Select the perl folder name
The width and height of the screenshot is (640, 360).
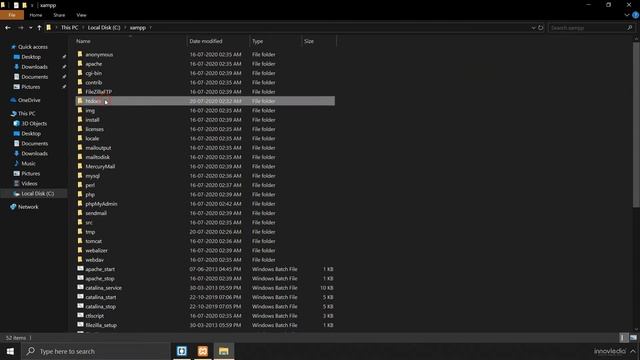[90, 185]
